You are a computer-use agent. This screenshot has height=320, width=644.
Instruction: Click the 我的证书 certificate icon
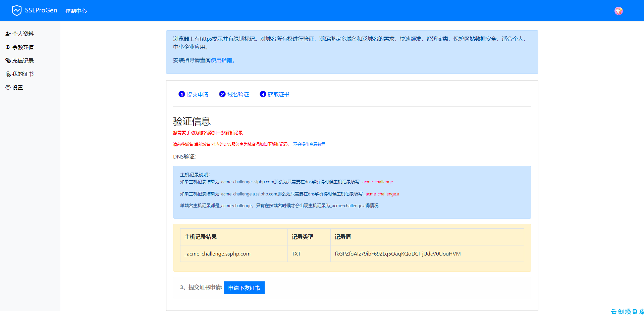point(8,74)
